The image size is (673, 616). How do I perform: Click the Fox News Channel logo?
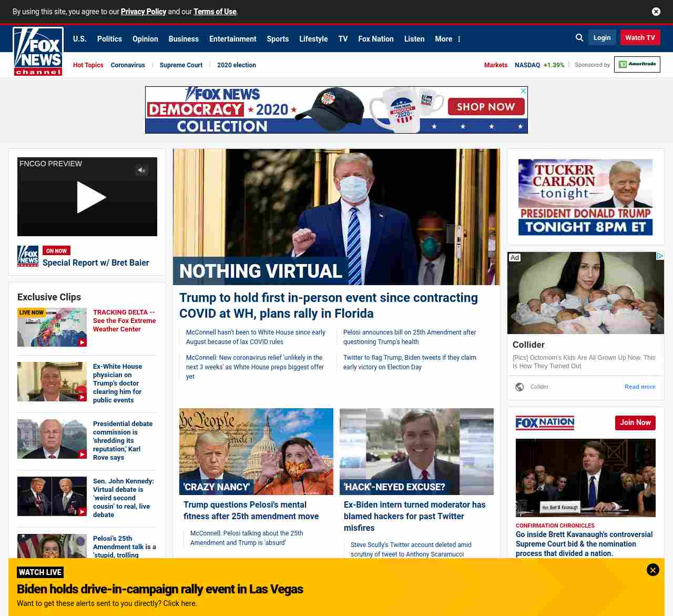[x=38, y=52]
